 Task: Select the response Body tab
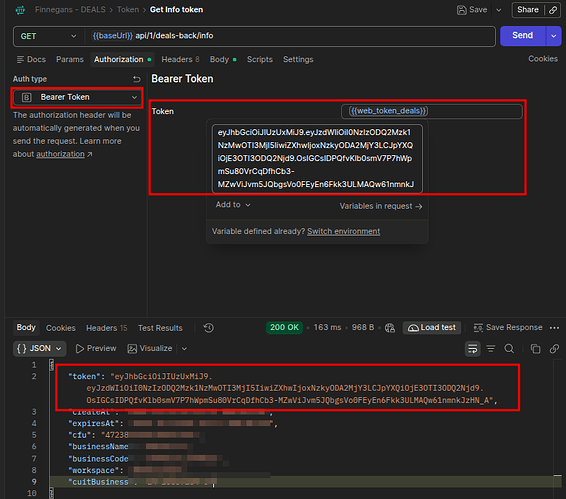click(x=26, y=327)
